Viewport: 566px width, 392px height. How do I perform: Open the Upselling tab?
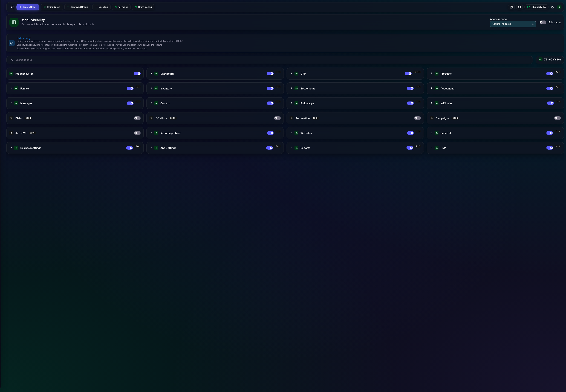coord(102,7)
